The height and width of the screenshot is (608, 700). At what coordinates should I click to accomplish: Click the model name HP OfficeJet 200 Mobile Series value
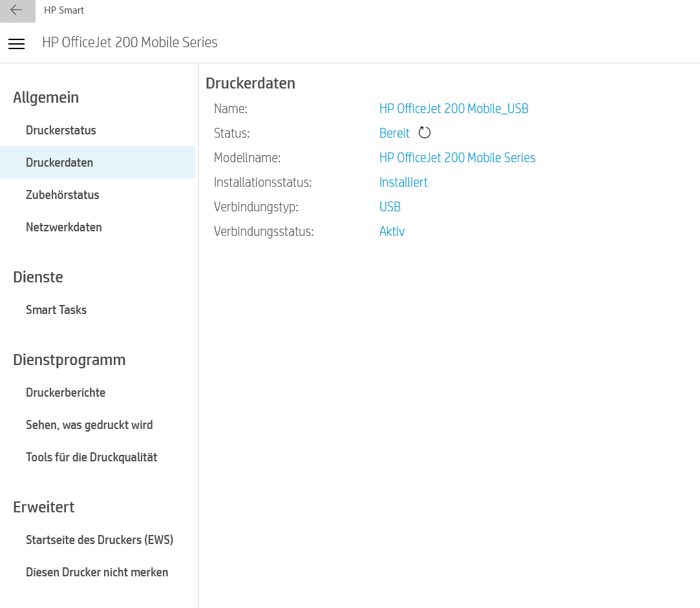click(x=457, y=158)
